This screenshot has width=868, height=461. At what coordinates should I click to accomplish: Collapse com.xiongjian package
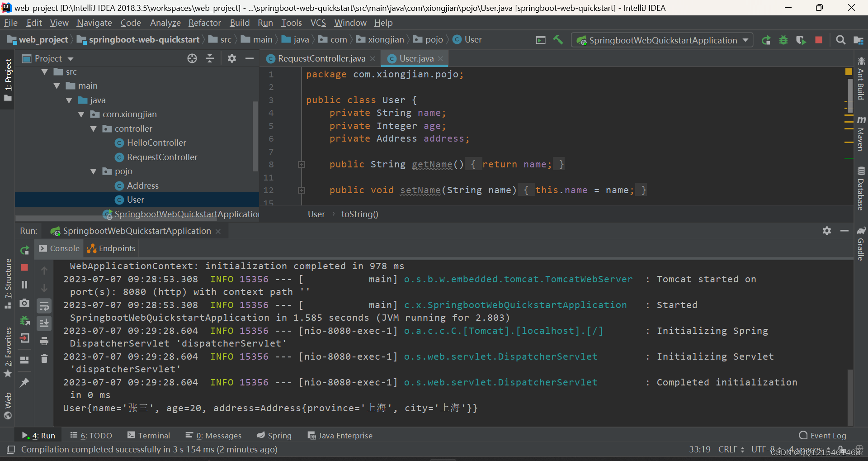click(81, 114)
